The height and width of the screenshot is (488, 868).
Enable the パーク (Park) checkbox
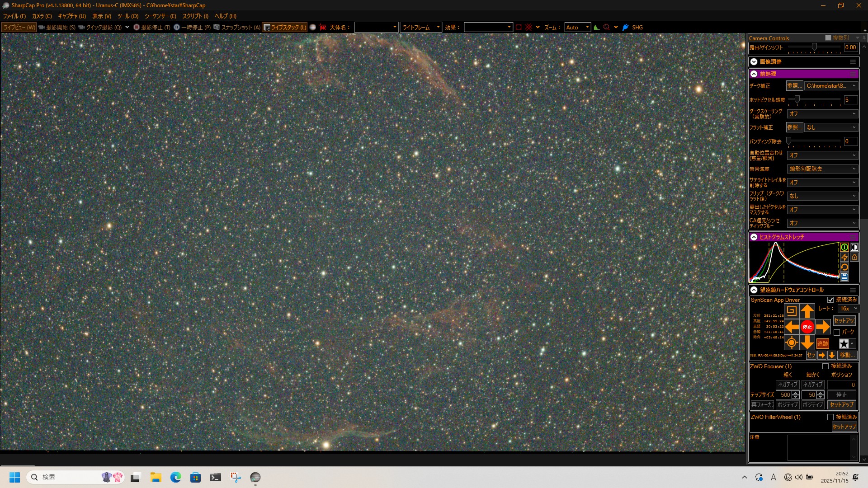pyautogui.click(x=837, y=332)
